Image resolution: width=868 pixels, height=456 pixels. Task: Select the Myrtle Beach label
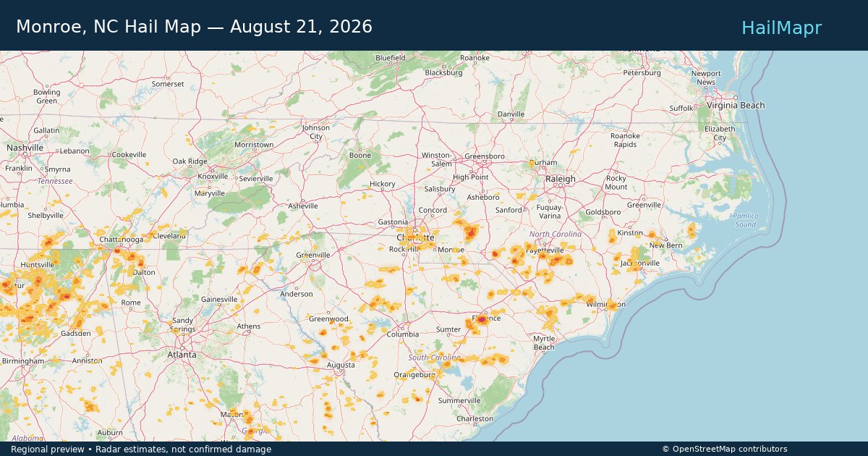point(544,343)
